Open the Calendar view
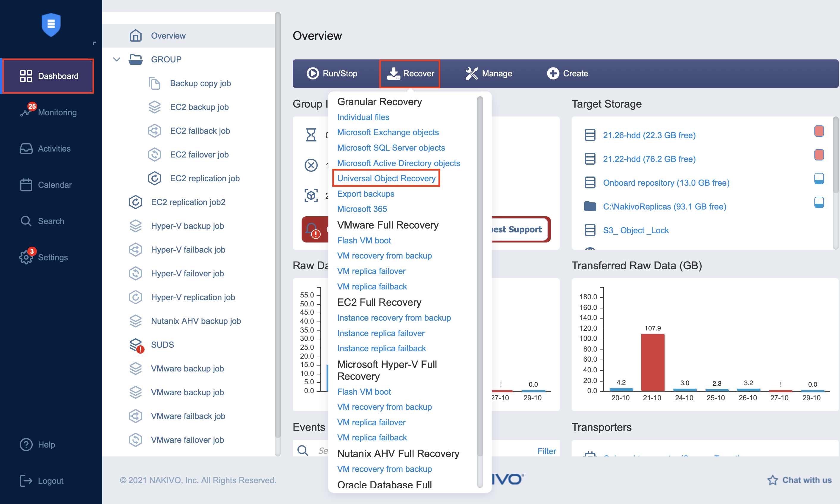The width and height of the screenshot is (840, 504). point(46,185)
